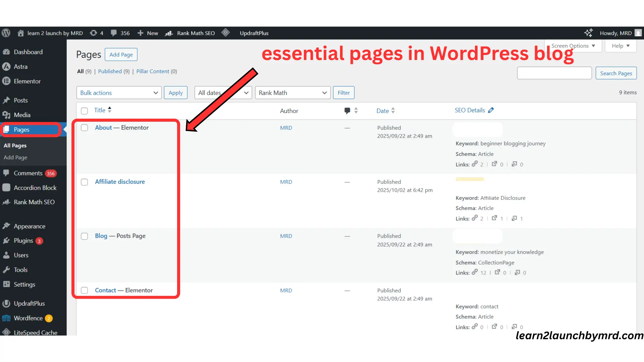
Task: Sort pages by Title column
Action: point(103,110)
